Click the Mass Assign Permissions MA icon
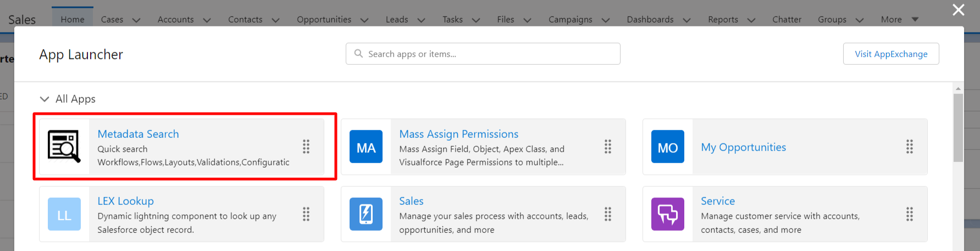Screen dimensions: 980x251 pyautogui.click(x=366, y=147)
